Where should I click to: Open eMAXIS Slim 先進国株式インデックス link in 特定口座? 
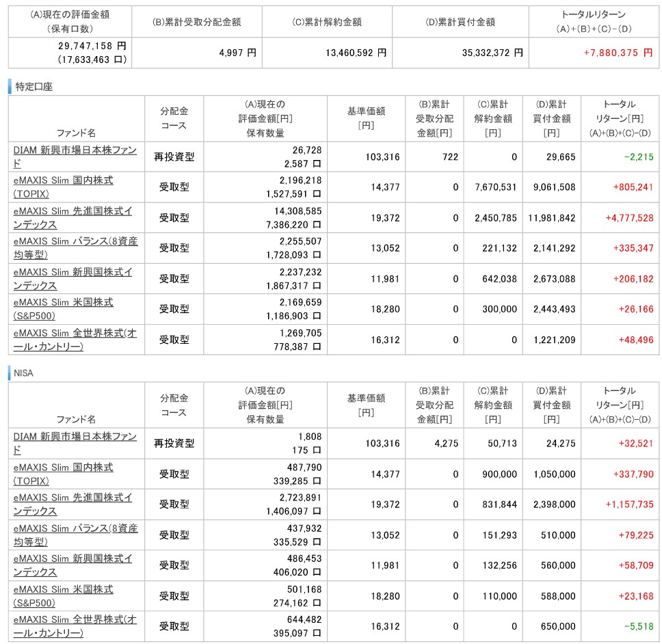(72, 218)
